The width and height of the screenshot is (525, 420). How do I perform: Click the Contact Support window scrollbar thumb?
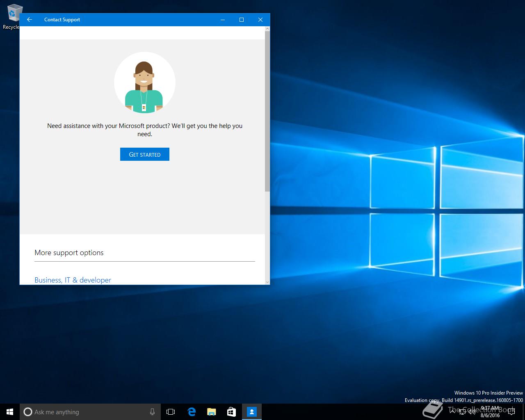click(x=267, y=111)
